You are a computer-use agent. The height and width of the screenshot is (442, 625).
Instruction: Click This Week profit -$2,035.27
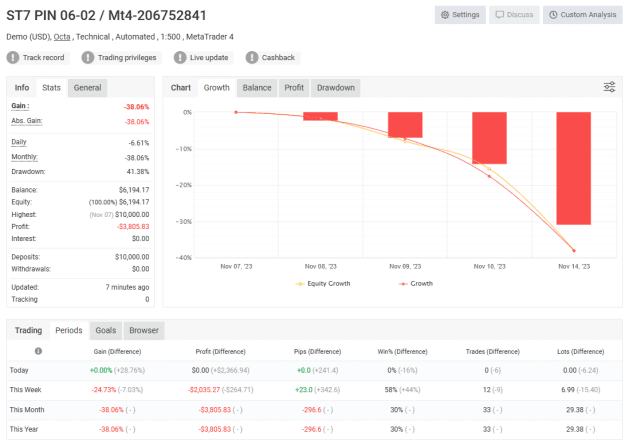[x=204, y=390]
